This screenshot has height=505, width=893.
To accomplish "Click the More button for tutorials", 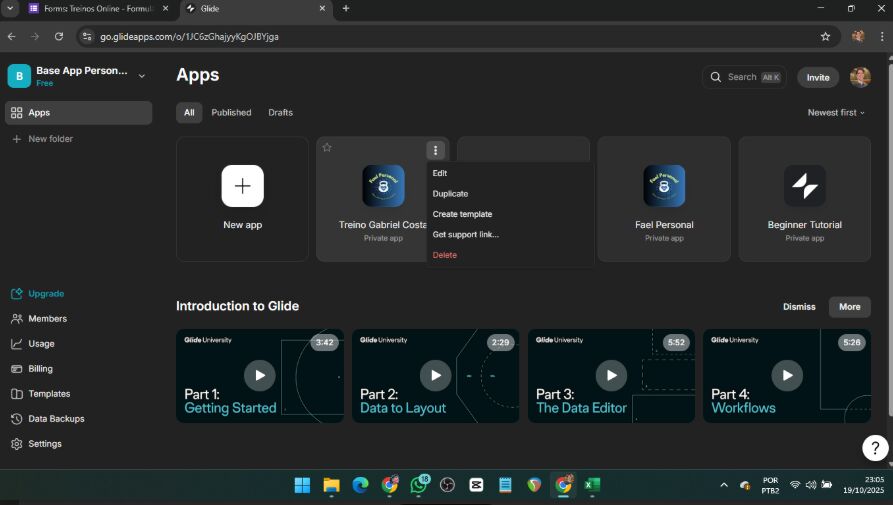I will [x=849, y=307].
